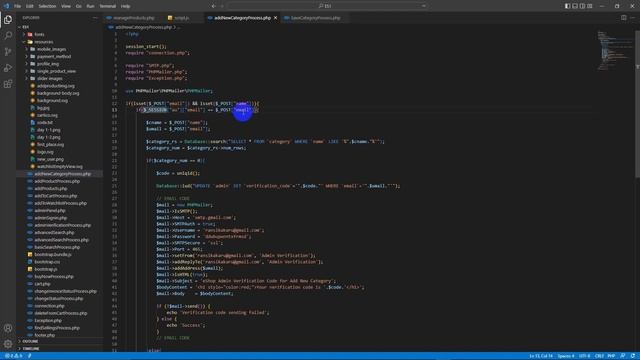Switch to the manageProducts.php tab
This screenshot has height=360, width=640.
(x=133, y=18)
